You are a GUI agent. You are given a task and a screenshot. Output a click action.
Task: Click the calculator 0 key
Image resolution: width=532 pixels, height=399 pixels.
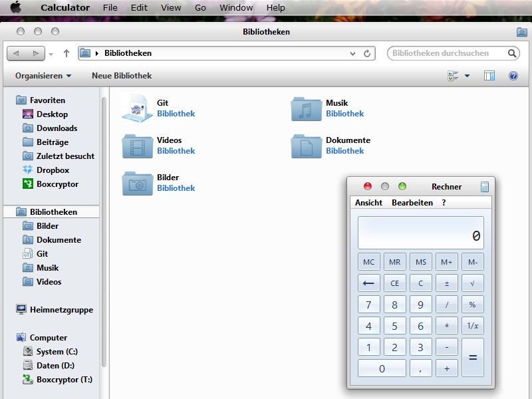(382, 368)
